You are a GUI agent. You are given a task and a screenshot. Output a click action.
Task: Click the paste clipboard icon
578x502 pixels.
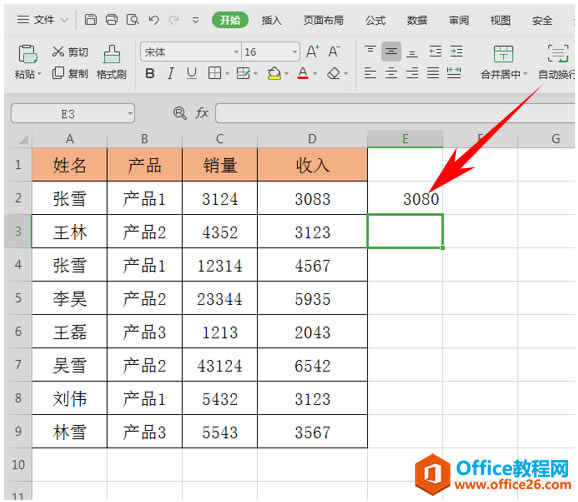click(27, 54)
